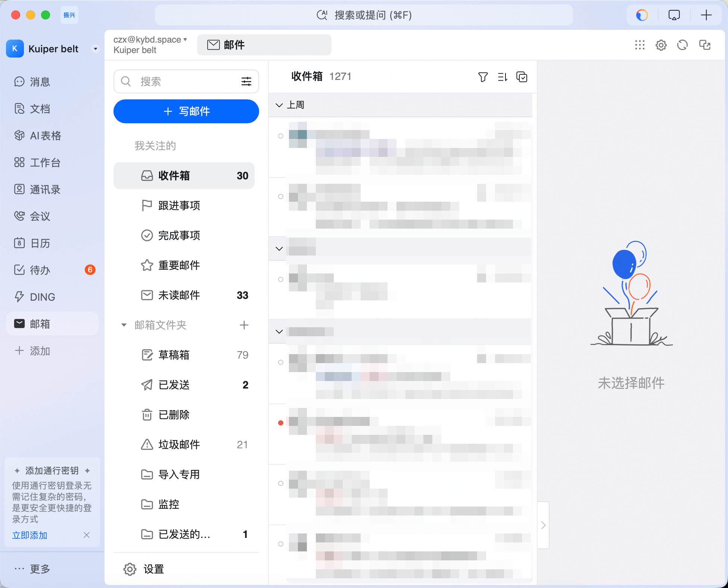Open 更多 more options at bottom
728x588 pixels.
tap(32, 569)
